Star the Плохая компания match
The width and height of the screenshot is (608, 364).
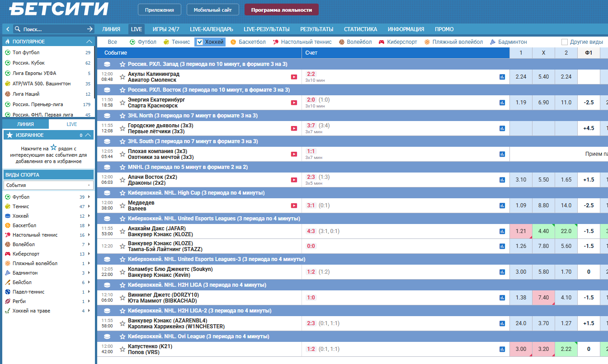(x=122, y=154)
